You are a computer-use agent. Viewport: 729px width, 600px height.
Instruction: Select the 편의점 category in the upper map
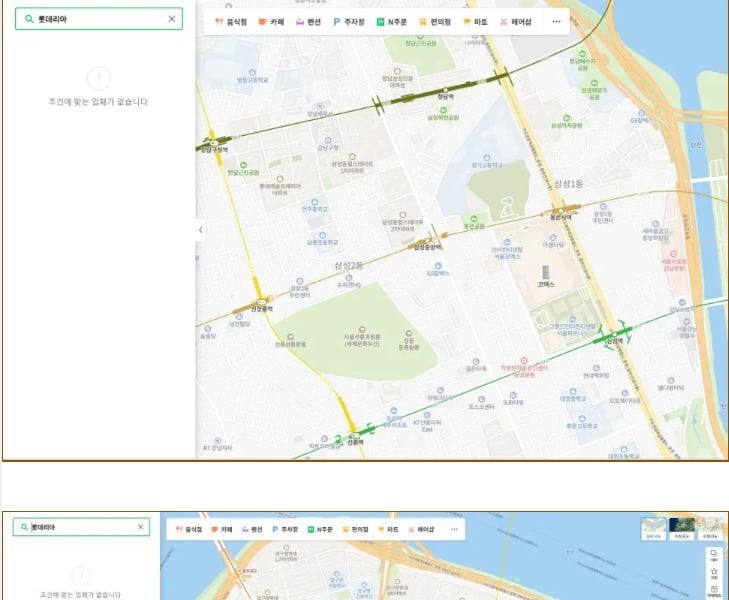436,21
